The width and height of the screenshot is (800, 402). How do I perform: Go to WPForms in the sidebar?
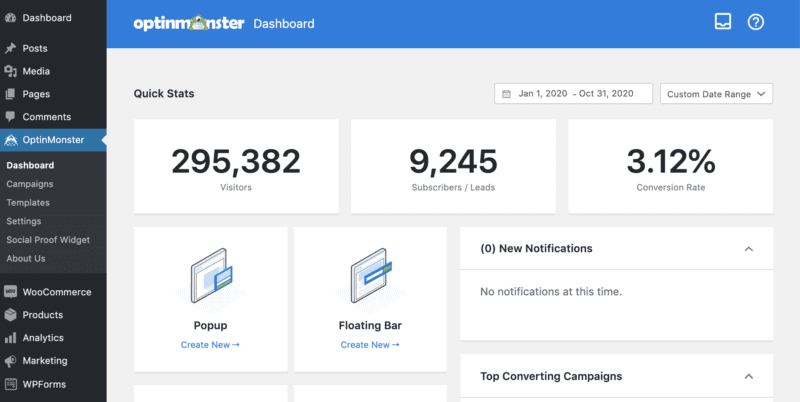[x=42, y=384]
